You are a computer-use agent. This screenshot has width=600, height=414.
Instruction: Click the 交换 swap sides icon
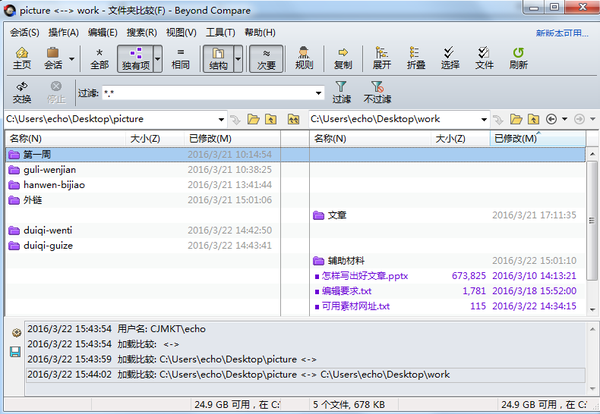point(22,93)
